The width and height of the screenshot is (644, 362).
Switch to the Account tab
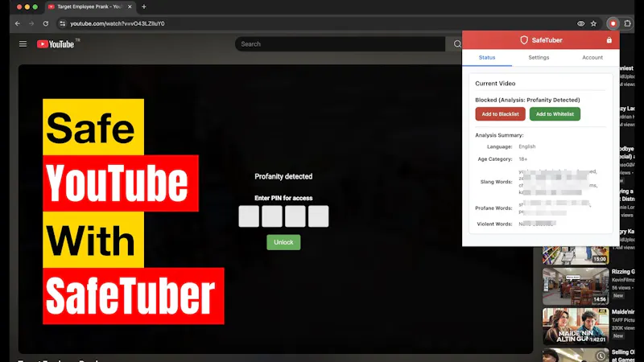(x=592, y=57)
